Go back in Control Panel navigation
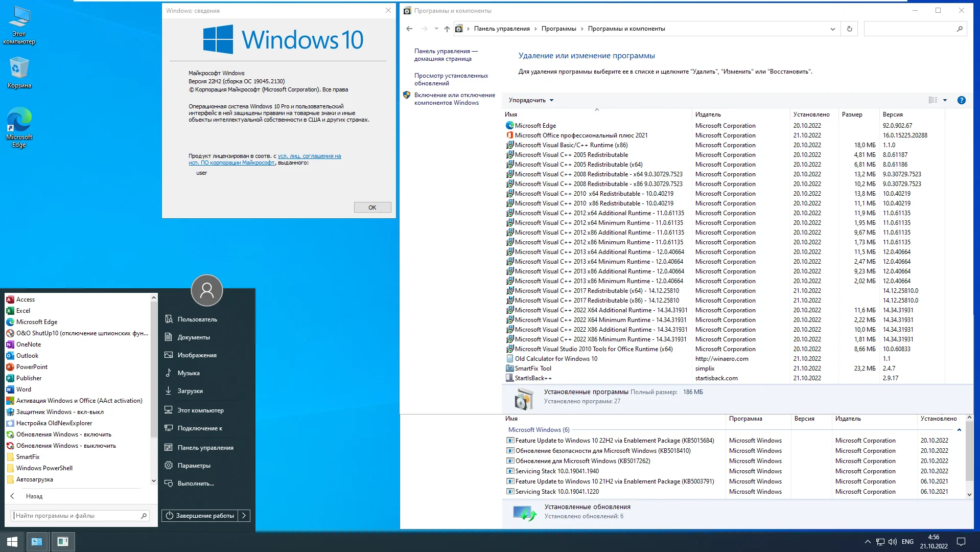 pos(409,29)
